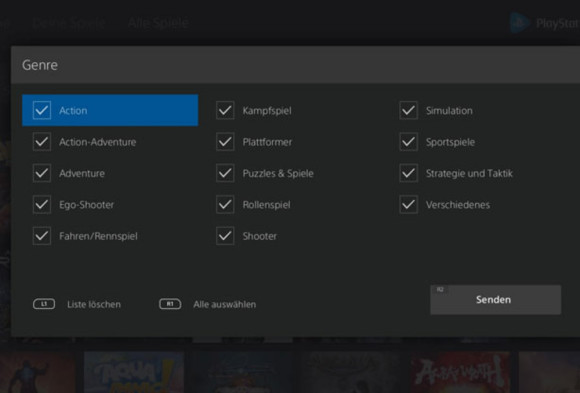Choose Alle auswählen option

point(225,305)
